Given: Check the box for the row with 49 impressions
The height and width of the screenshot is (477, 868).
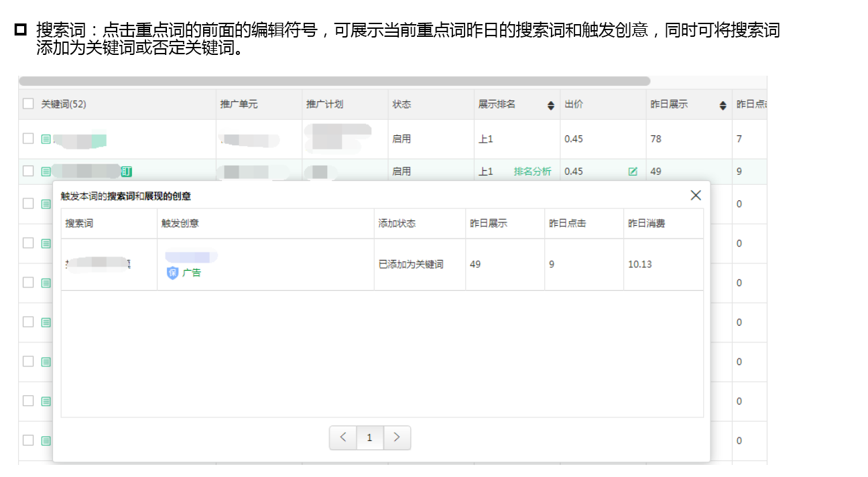Looking at the screenshot, I should point(28,171).
